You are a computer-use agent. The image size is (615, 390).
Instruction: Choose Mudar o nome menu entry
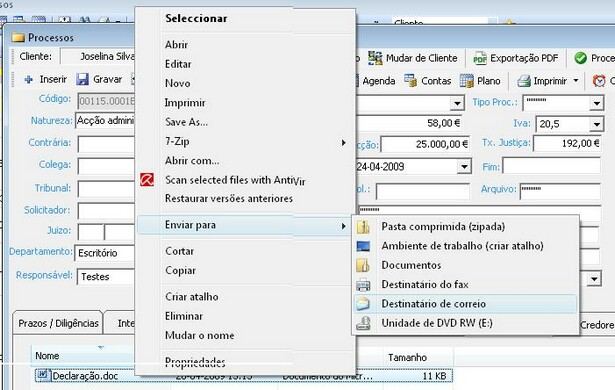point(200,335)
